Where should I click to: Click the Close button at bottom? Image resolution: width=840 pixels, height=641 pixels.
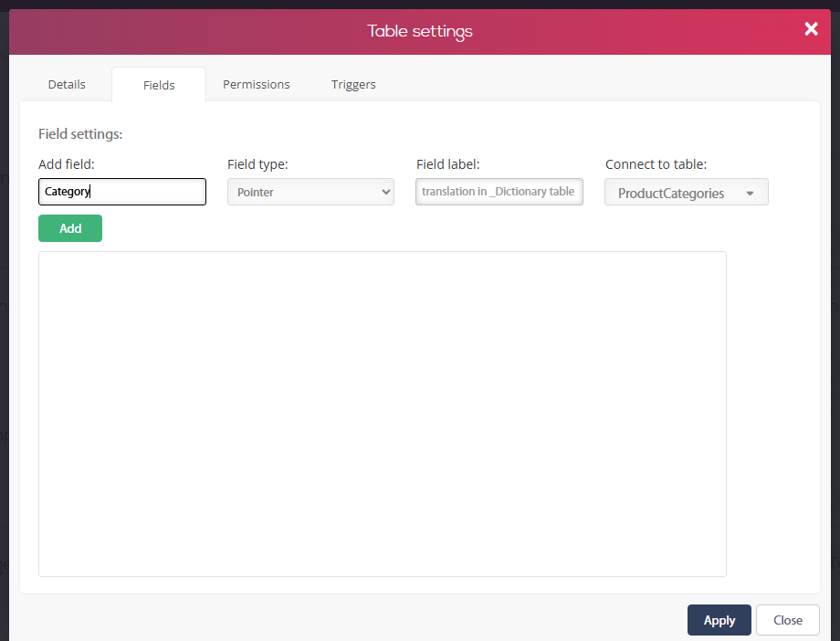point(787,620)
